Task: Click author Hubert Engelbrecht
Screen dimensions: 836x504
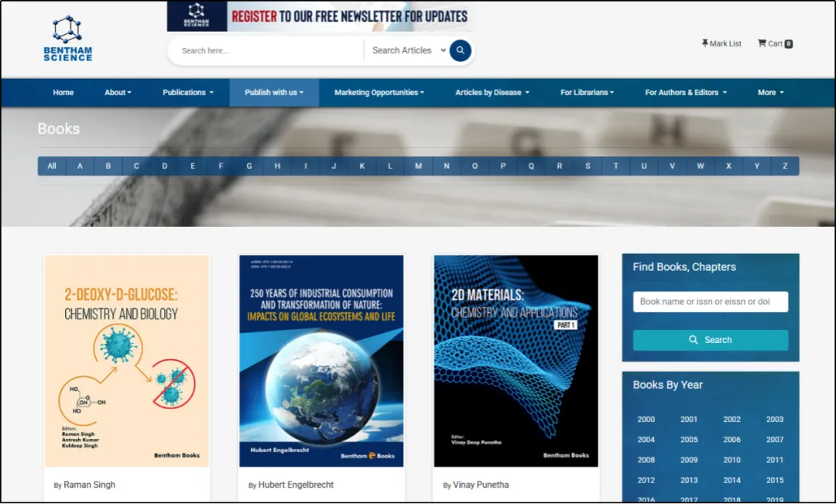Action: pyautogui.click(x=296, y=485)
